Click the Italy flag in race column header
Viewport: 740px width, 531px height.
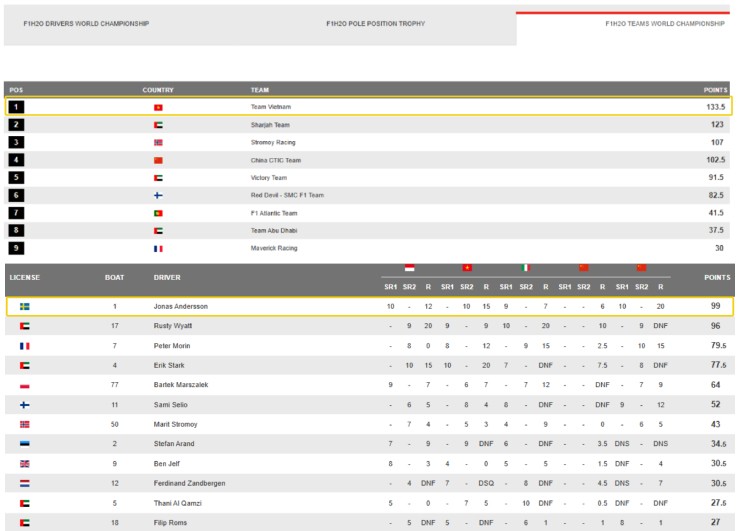point(526,268)
